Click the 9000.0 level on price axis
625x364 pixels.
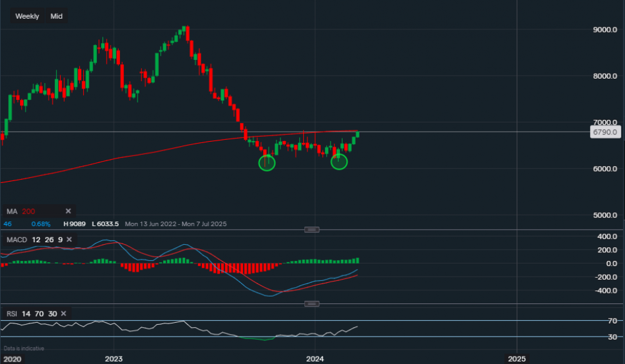605,29
